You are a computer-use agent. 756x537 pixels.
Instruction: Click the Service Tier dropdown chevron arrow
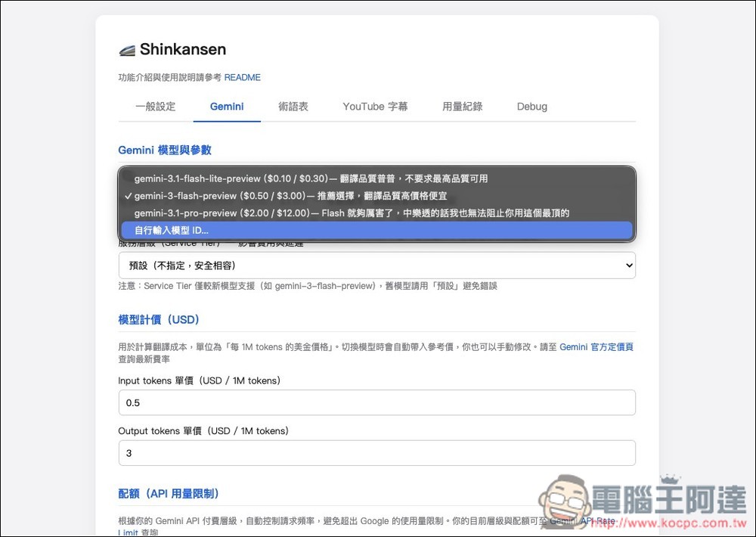click(x=627, y=265)
